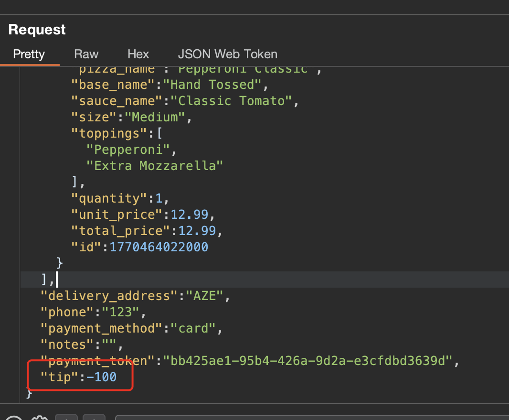Open the Raw view tab
509x420 pixels.
86,54
